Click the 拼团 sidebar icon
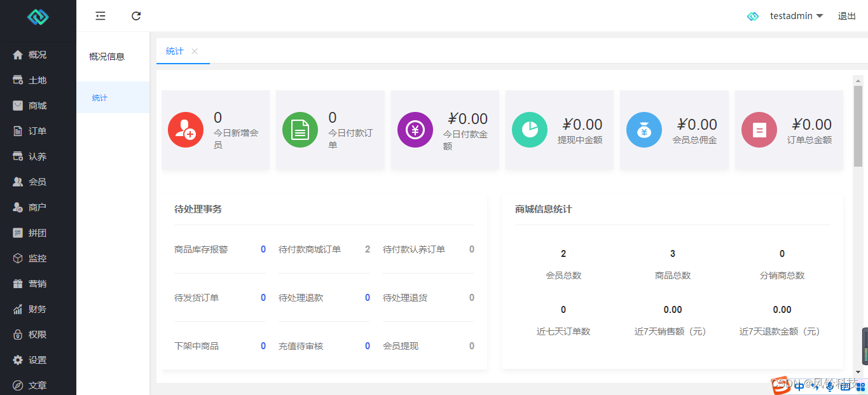This screenshot has width=868, height=395. point(18,233)
